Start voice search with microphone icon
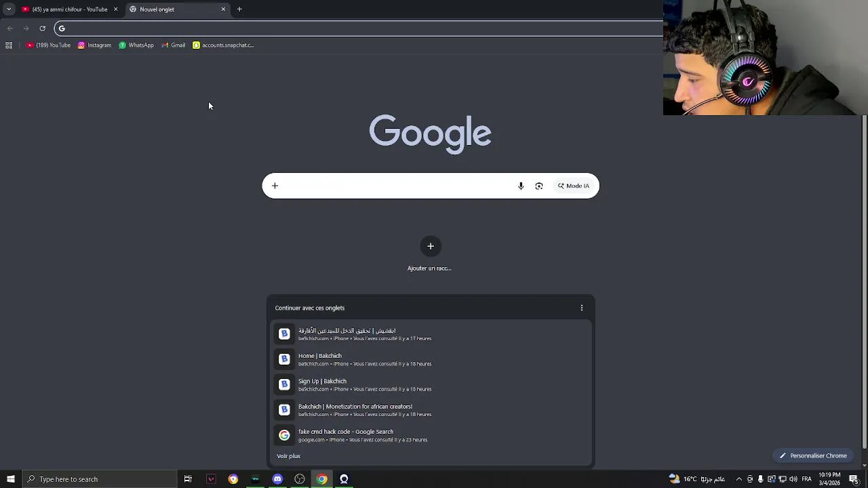The image size is (868, 488). tap(521, 186)
